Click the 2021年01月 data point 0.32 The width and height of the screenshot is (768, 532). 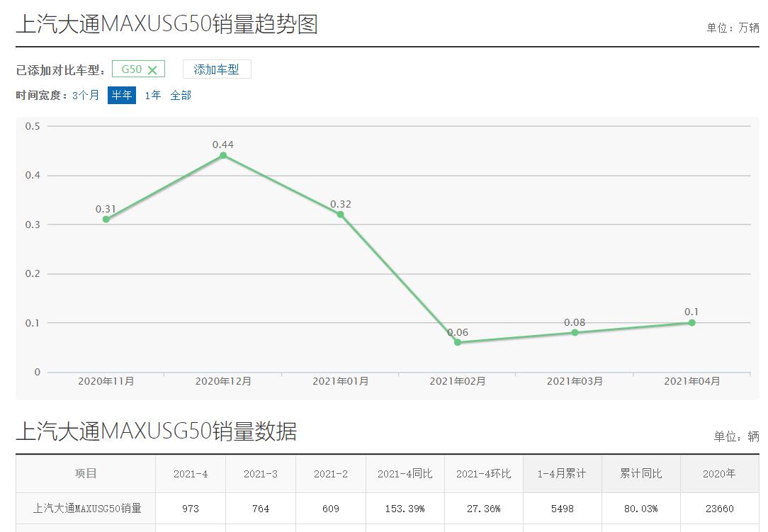click(340, 215)
